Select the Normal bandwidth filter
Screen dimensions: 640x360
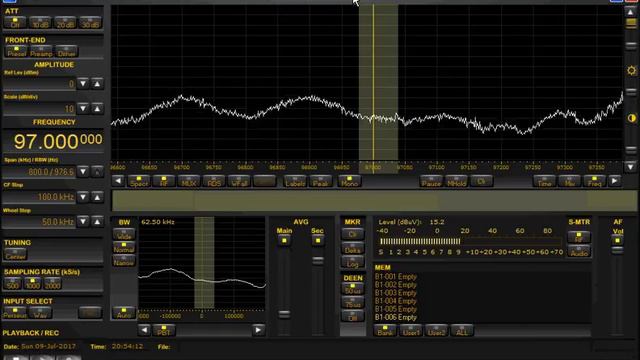[124, 247]
